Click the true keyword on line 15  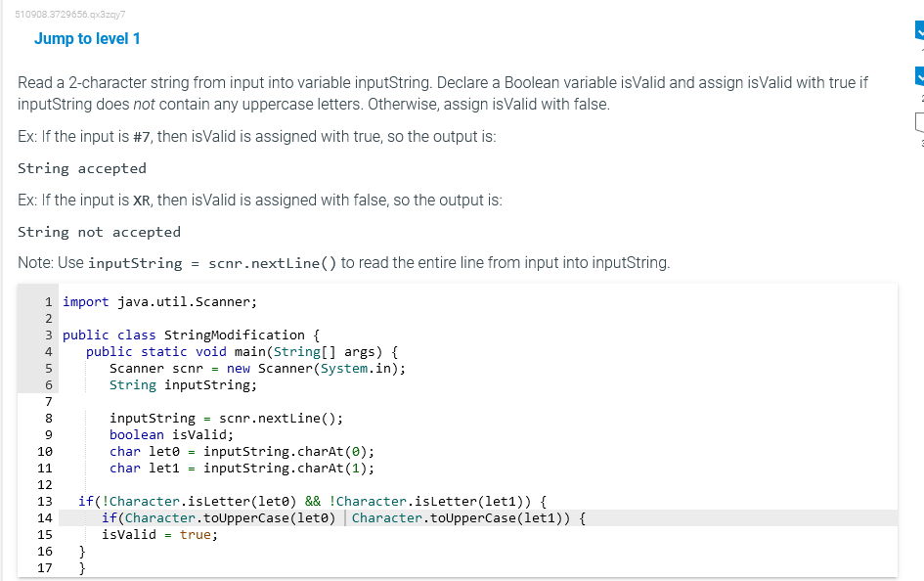click(197, 534)
